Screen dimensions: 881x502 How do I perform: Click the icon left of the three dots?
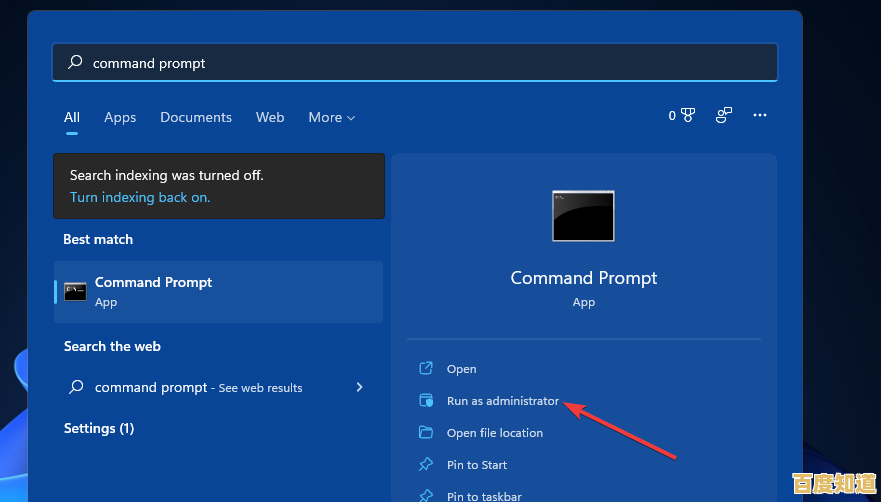click(724, 116)
